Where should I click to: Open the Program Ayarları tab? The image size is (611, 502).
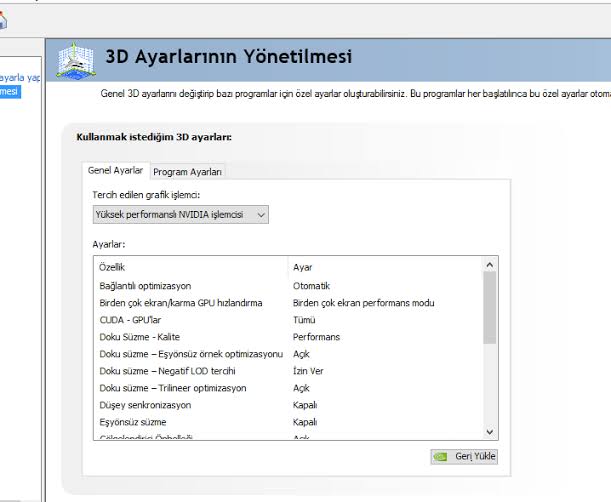point(187,171)
